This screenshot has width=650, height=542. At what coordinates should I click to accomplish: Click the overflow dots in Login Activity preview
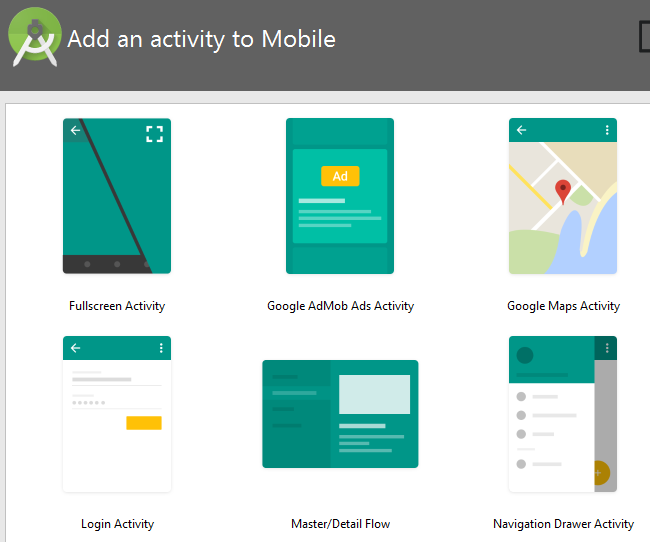[160, 348]
